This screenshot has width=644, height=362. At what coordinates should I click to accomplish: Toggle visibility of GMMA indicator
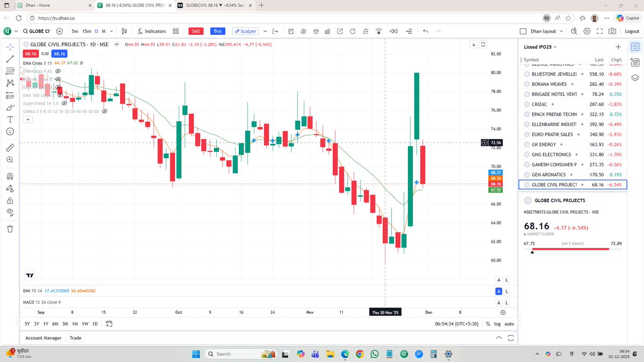104,111
